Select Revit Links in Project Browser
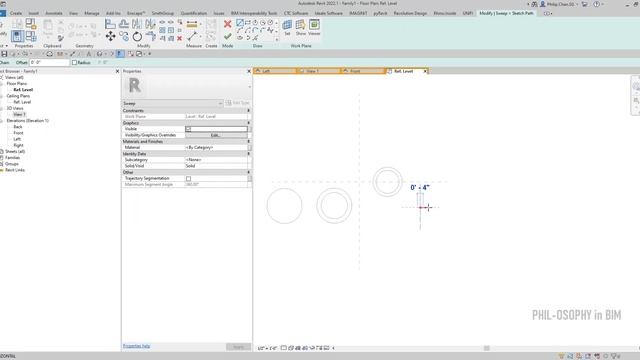 (x=15, y=170)
